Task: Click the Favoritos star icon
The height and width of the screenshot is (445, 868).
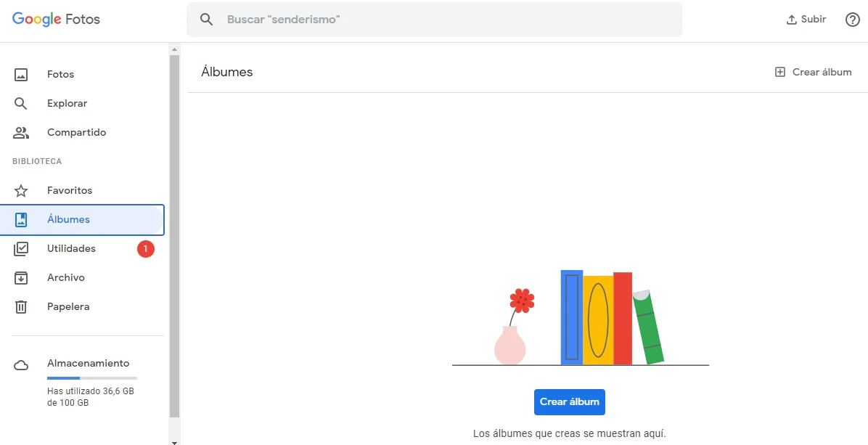Action: 21,191
